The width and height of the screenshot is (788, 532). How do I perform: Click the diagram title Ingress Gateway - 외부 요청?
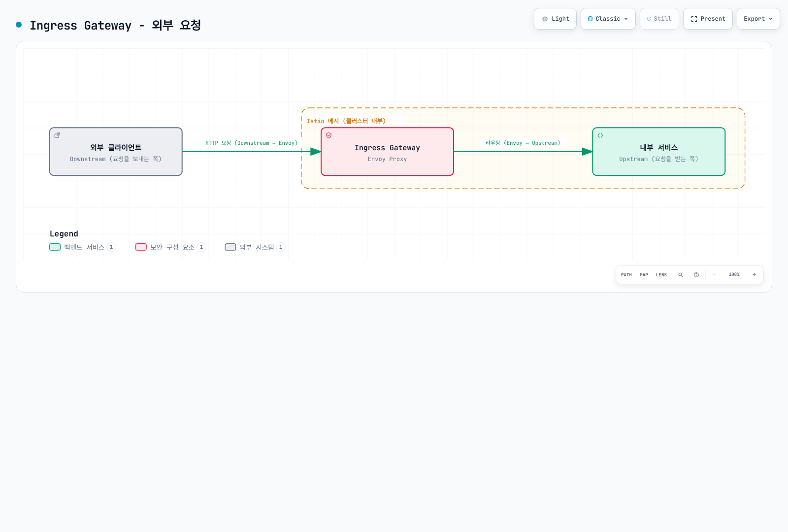(115, 25)
